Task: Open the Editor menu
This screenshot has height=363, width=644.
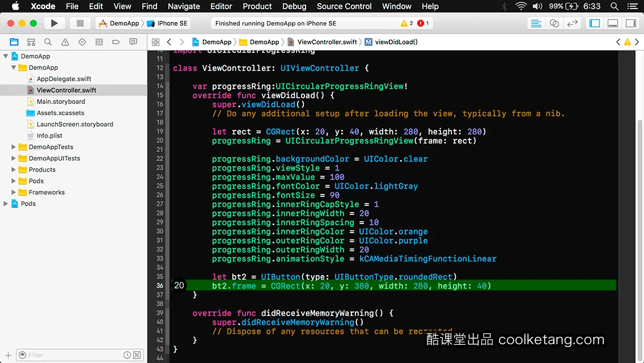Action: 221,6
